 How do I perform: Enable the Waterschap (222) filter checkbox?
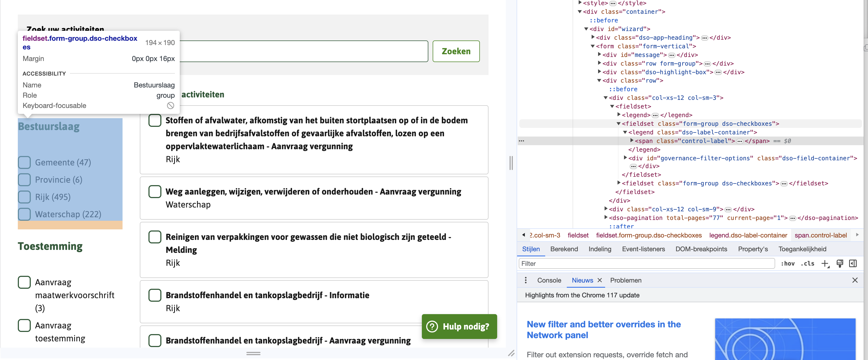click(24, 214)
